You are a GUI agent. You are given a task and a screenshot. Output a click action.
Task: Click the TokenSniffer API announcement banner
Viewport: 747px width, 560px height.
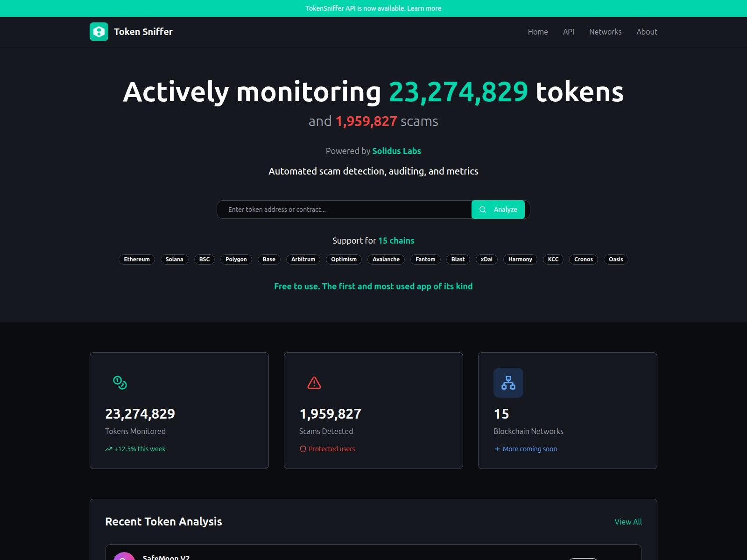click(x=373, y=8)
